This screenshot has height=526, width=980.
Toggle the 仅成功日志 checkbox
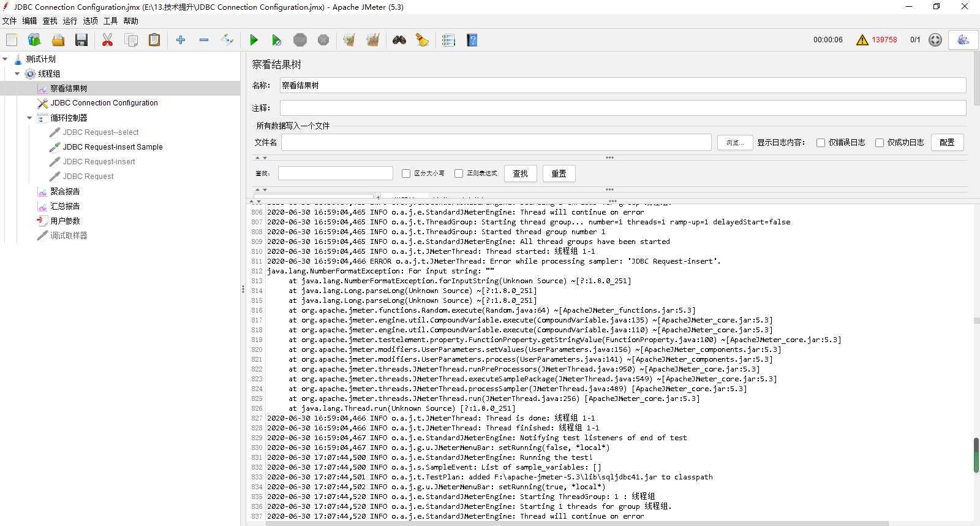pyautogui.click(x=880, y=143)
